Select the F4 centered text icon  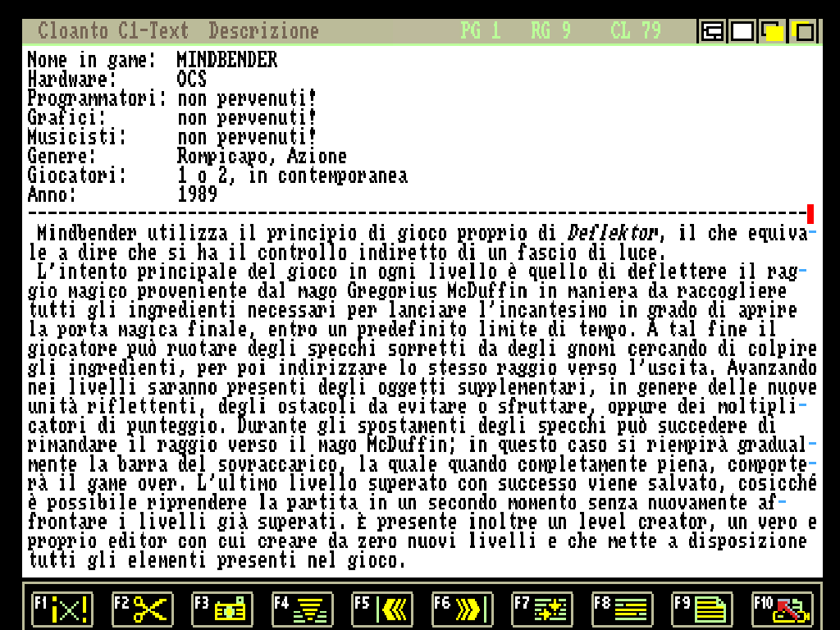[x=302, y=609]
